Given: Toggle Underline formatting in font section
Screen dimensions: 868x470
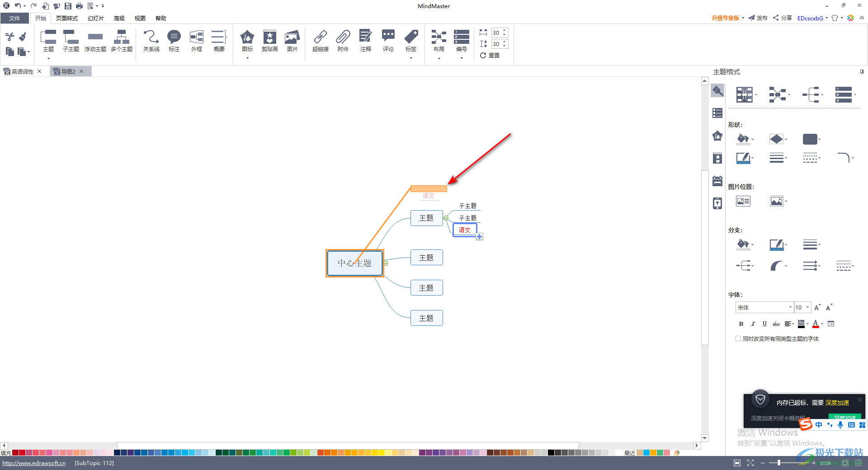Looking at the screenshot, I should (764, 324).
